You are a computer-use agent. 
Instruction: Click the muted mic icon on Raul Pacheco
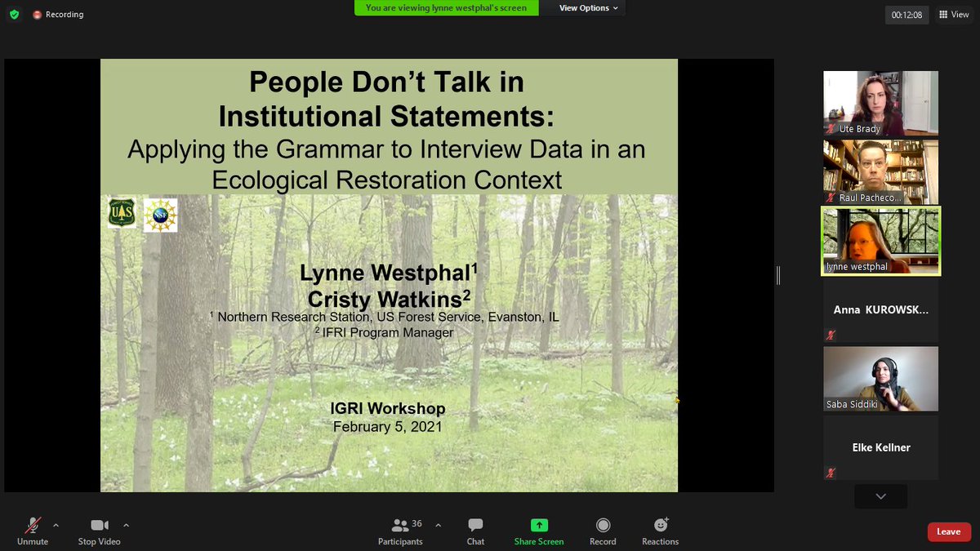click(x=831, y=198)
